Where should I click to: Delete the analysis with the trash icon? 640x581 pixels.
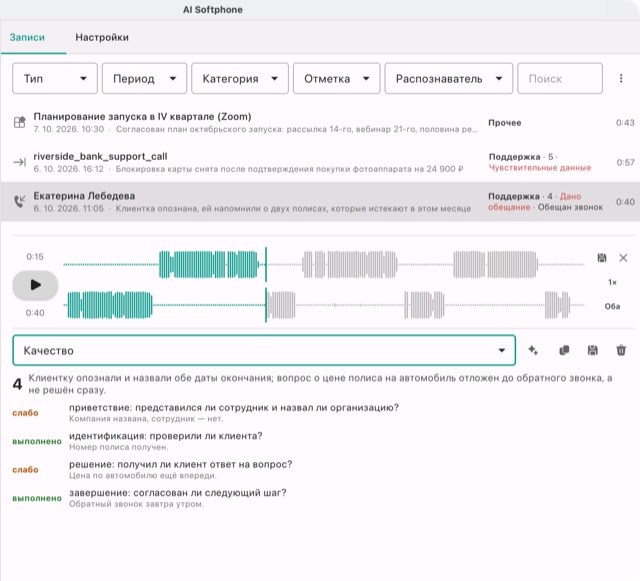(621, 350)
